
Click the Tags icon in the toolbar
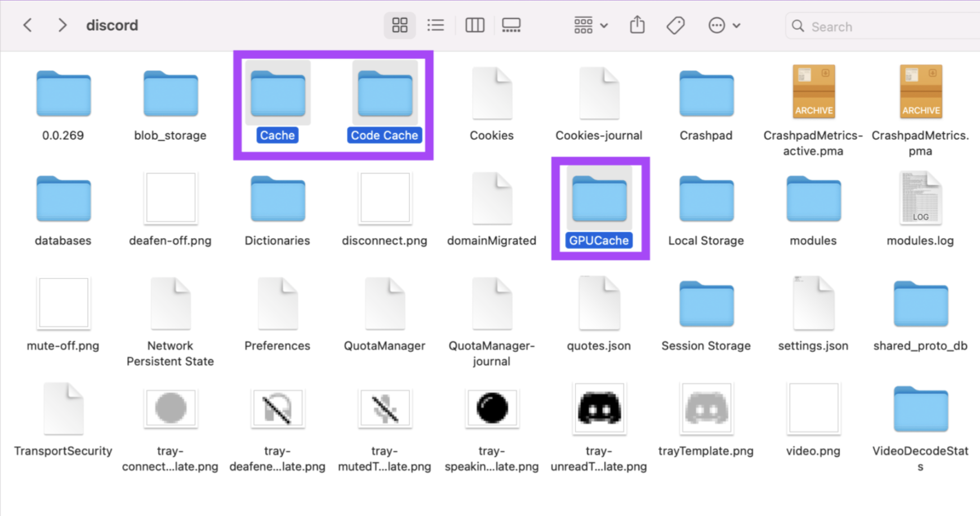click(x=675, y=25)
